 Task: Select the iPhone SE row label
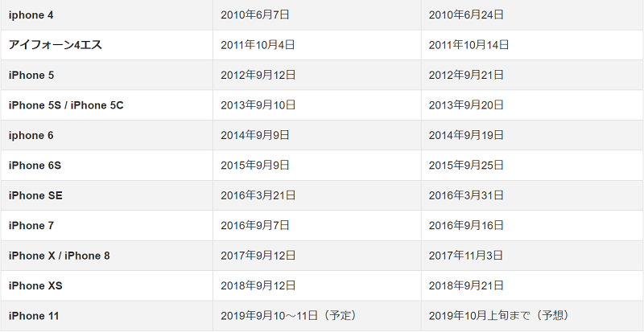(x=35, y=195)
